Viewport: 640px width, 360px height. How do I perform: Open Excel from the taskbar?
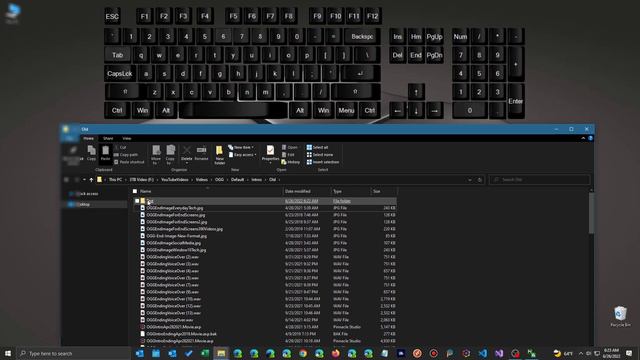(205, 353)
